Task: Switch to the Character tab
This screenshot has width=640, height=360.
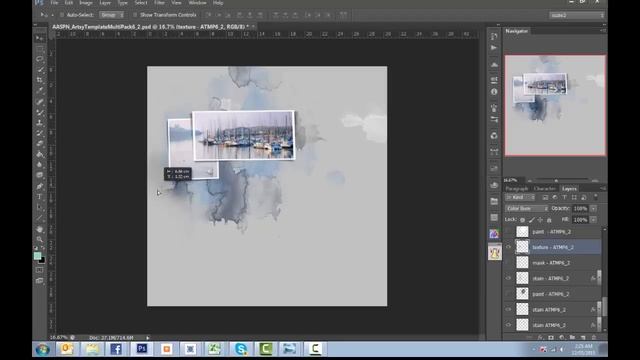Action: [x=545, y=189]
